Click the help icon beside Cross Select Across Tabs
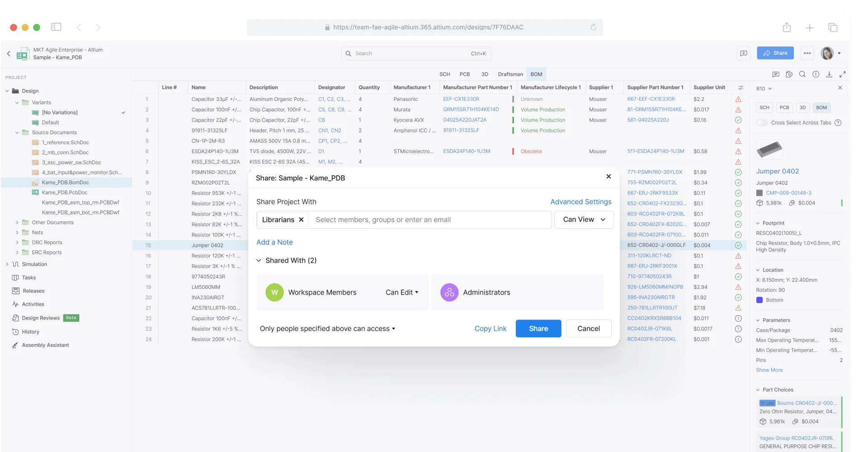868x452 pixels. pos(838,123)
